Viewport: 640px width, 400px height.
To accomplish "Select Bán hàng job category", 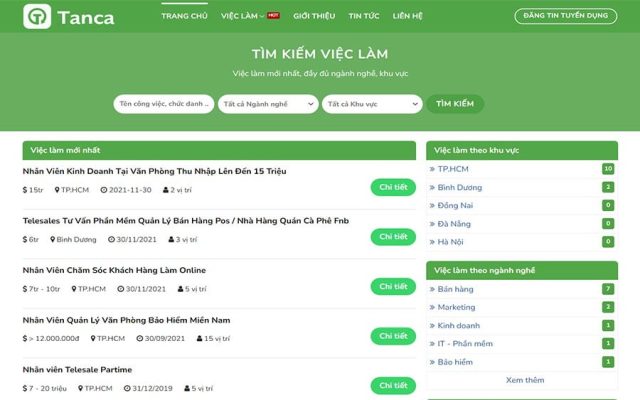I will 456,289.
